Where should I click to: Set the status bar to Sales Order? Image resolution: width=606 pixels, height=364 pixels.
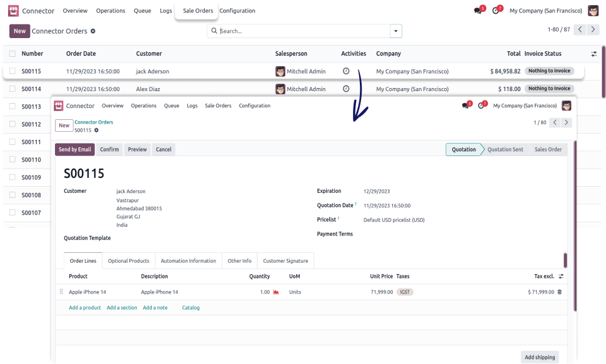point(548,150)
